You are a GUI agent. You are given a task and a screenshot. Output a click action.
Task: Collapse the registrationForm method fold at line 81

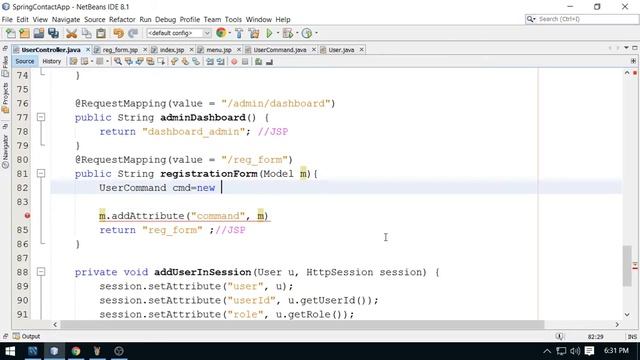click(41, 173)
